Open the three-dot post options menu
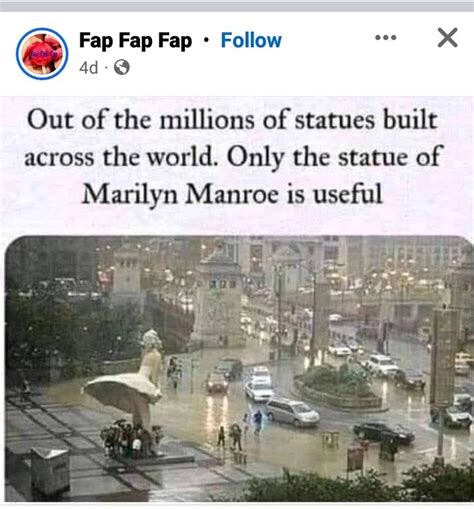Image resolution: width=474 pixels, height=509 pixels. coord(386,37)
